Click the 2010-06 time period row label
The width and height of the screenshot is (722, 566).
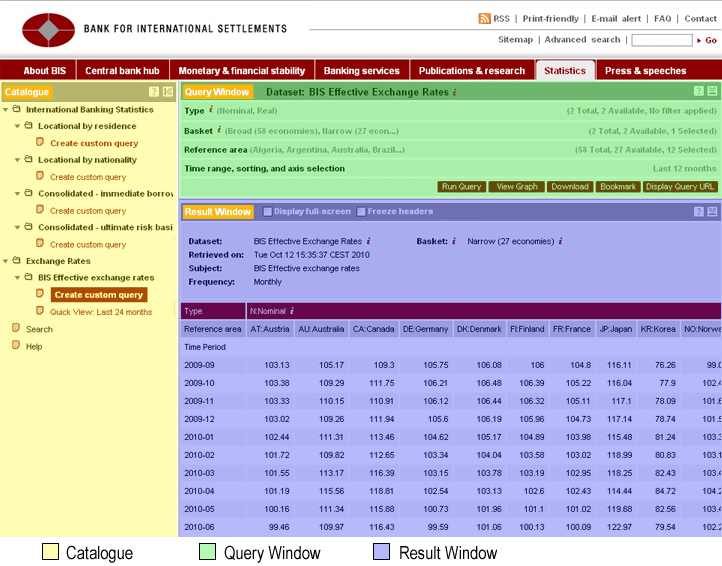[199, 527]
